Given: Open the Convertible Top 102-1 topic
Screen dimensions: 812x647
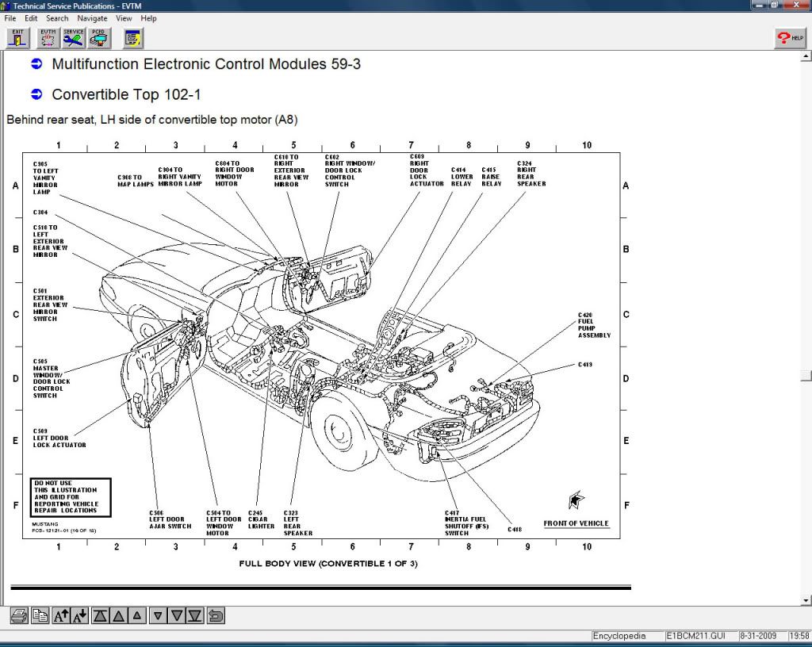Looking at the screenshot, I should [127, 94].
